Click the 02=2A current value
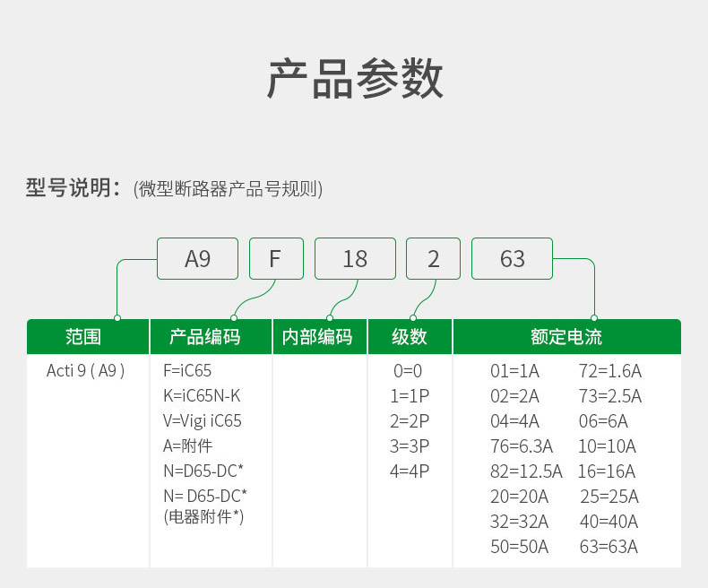Screen dimensions: 708x588 point(514,396)
